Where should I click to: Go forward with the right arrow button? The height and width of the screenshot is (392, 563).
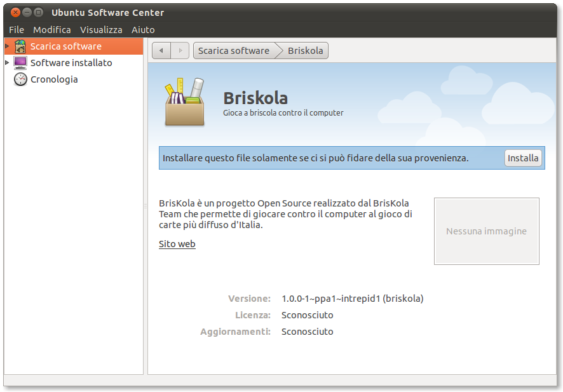180,51
